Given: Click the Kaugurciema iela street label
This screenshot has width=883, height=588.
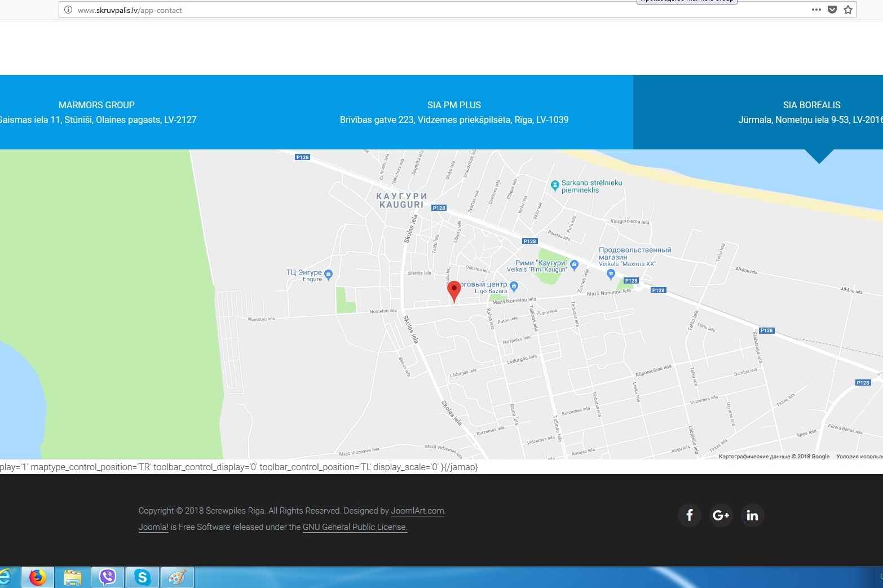Looking at the screenshot, I should click(x=630, y=222).
